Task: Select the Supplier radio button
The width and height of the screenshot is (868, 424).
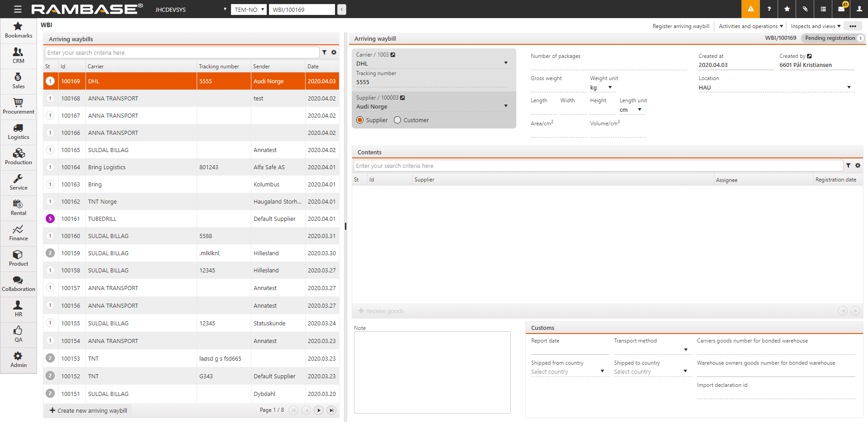Action: [x=360, y=120]
